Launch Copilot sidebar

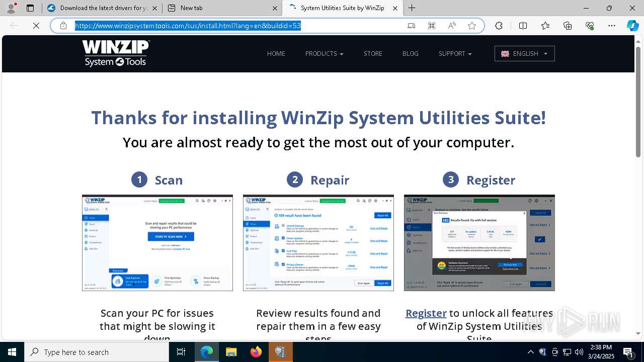coord(632,26)
